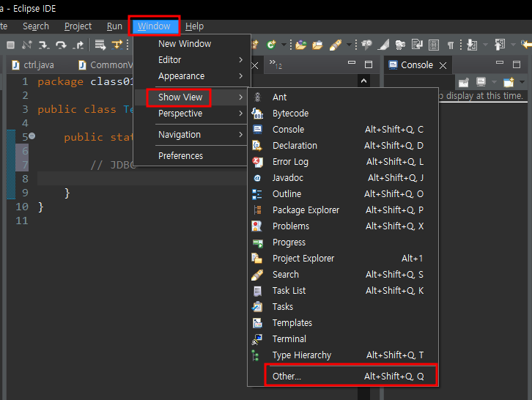Screen dimensions: 532x400
Task: Click the Open Task folder icon
Action: (318, 45)
